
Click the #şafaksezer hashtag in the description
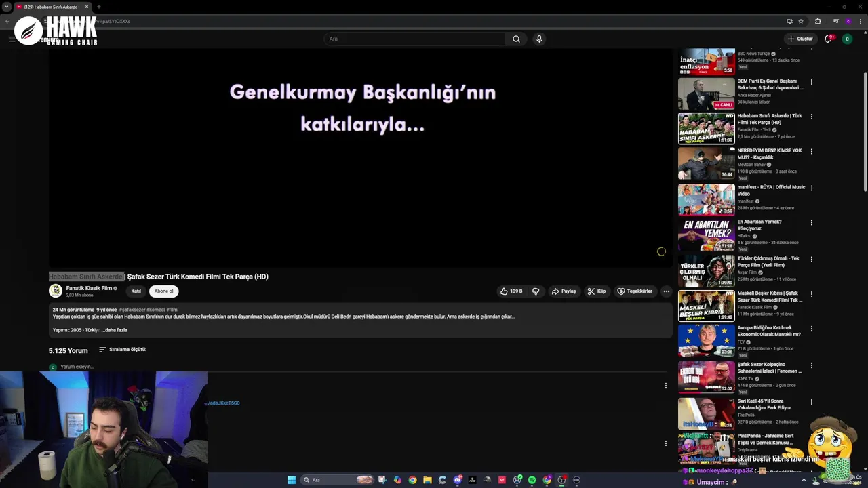132,310
